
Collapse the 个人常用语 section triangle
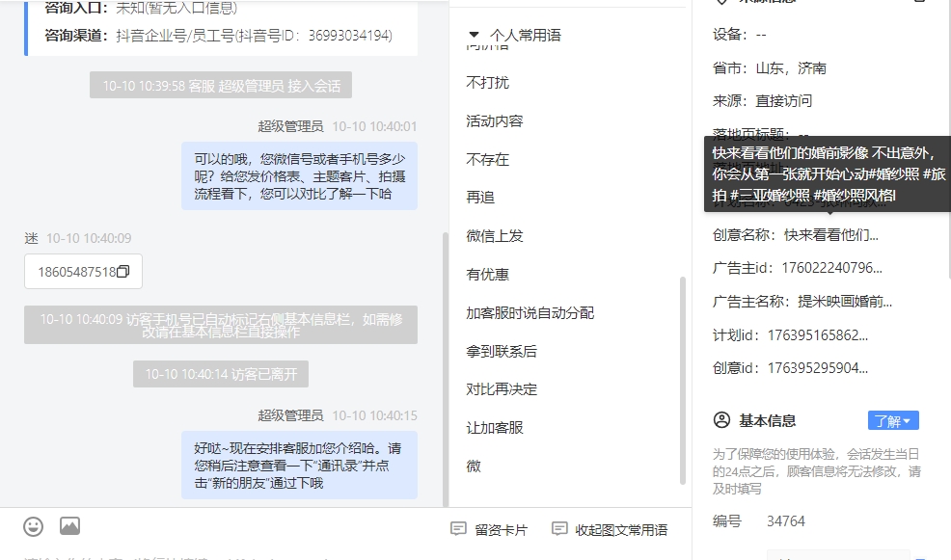475,35
